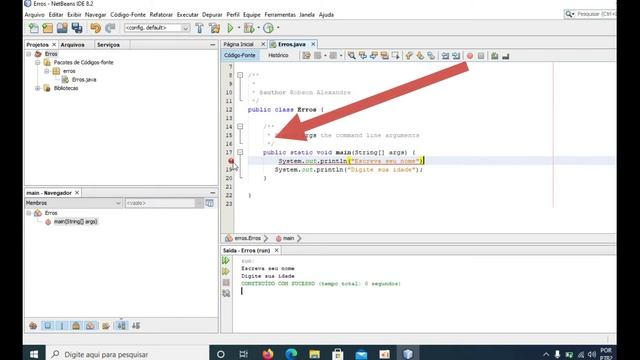The height and width of the screenshot is (360, 640).
Task: Switch to the Arquivos tab
Action: point(72,44)
